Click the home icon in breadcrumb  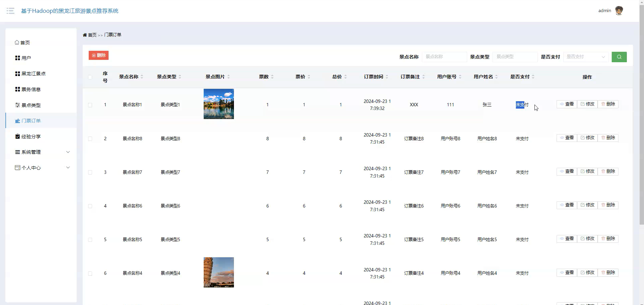(85, 35)
